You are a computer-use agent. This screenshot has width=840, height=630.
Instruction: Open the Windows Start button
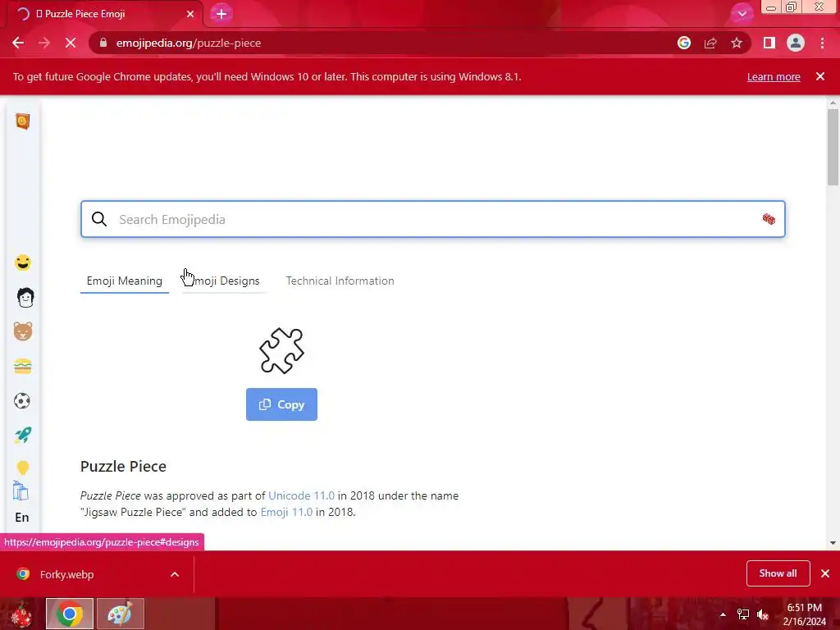(x=21, y=614)
